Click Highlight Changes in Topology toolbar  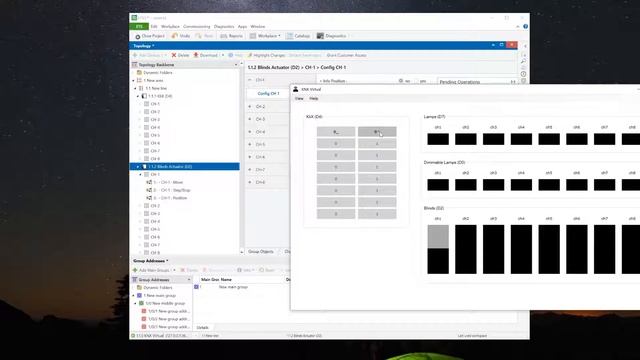266,55
